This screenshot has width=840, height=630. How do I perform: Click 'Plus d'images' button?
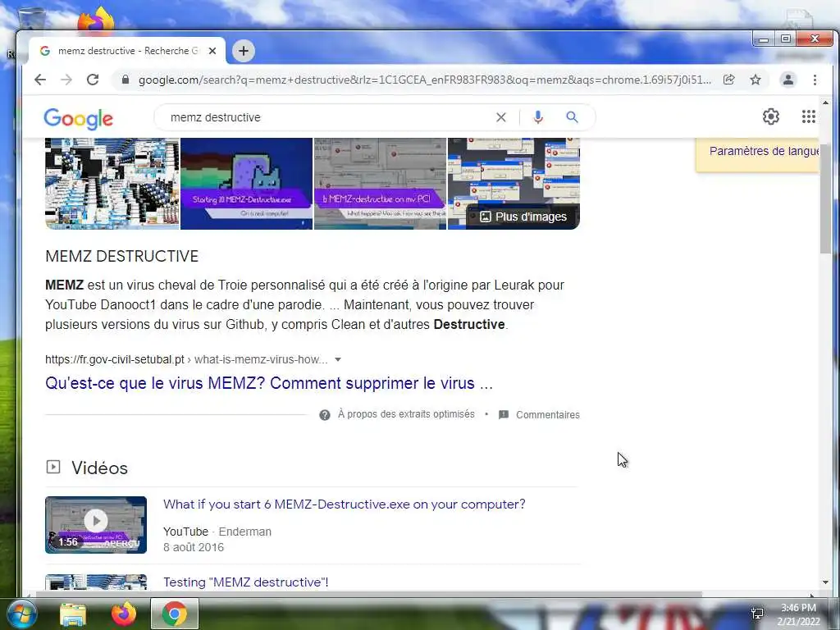coord(523,217)
